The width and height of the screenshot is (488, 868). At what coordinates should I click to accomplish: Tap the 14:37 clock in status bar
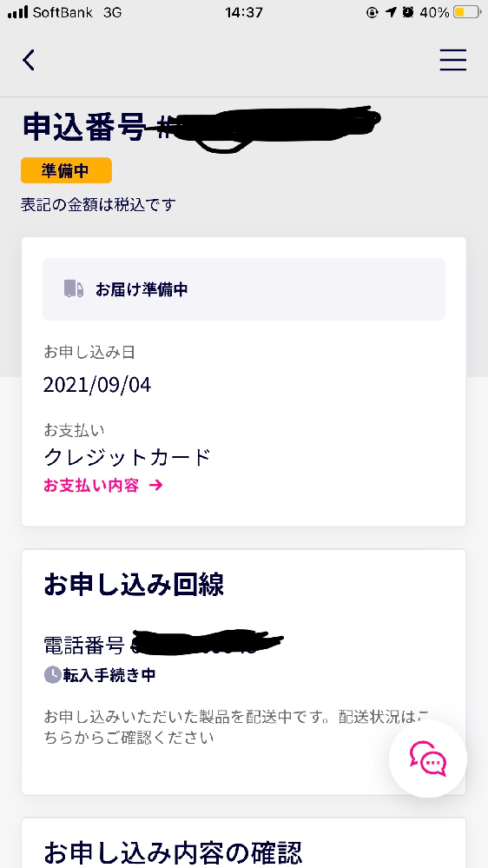243,12
